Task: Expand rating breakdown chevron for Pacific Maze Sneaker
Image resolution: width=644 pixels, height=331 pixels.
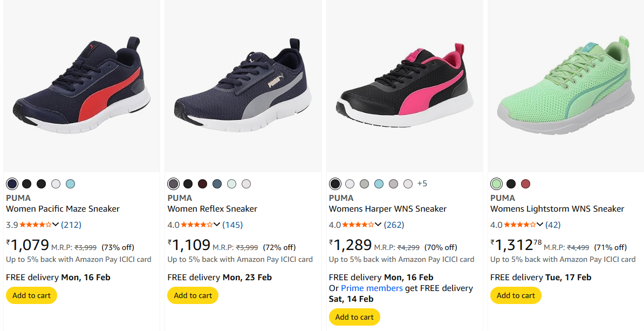Action: click(x=56, y=225)
